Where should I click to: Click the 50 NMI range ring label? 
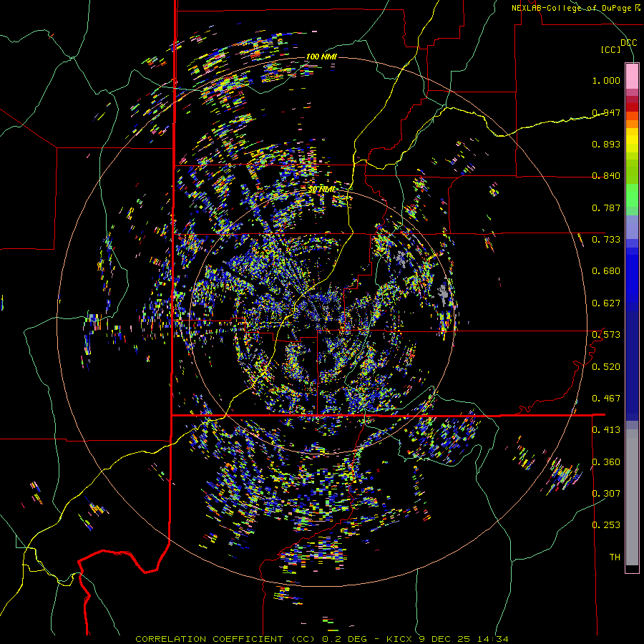tap(322, 190)
